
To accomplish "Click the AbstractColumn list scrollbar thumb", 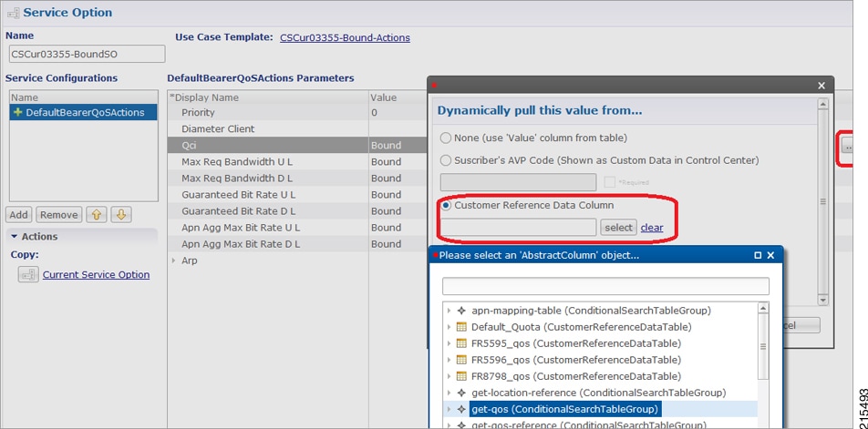I will [763, 347].
